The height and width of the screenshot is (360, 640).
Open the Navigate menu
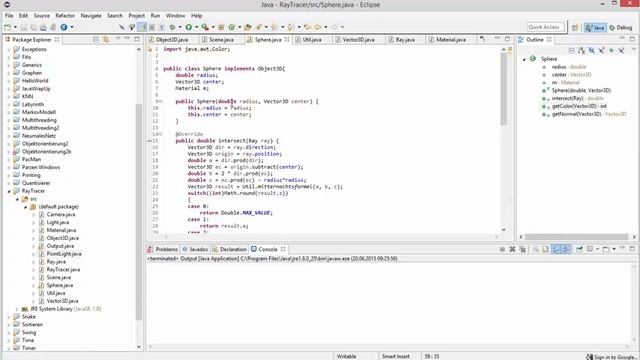pos(91,16)
